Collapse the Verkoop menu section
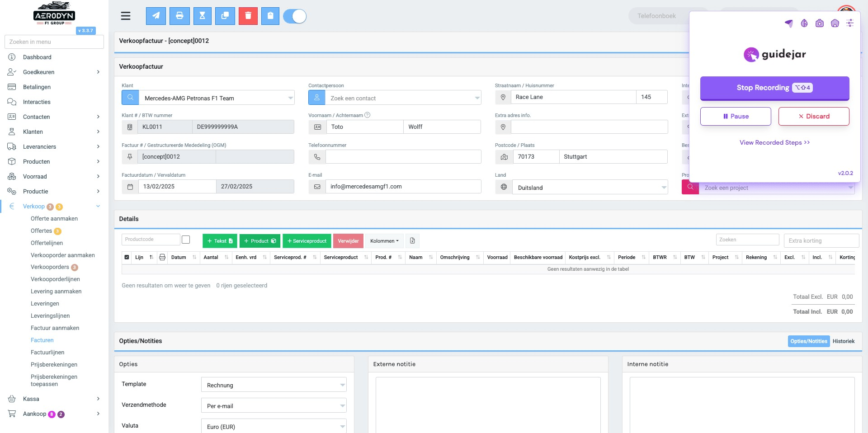The width and height of the screenshot is (868, 433). (x=54, y=206)
